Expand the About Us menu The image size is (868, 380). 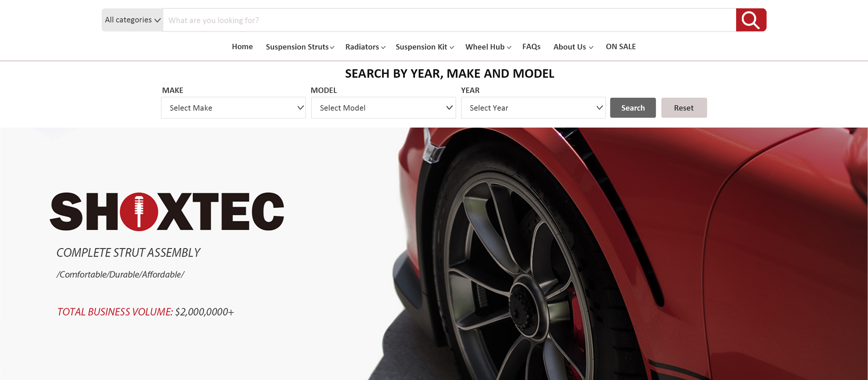point(573,47)
